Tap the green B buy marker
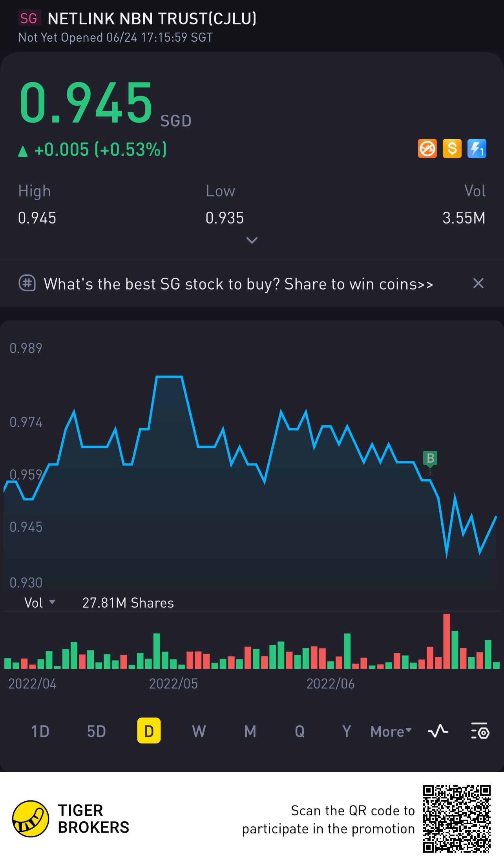The height and width of the screenshot is (866, 504). click(x=430, y=458)
